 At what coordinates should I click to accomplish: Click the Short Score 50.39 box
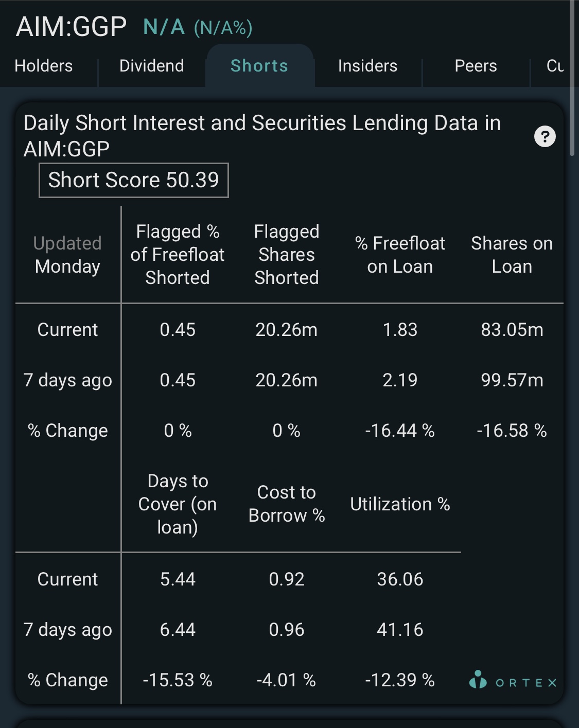[x=134, y=180]
